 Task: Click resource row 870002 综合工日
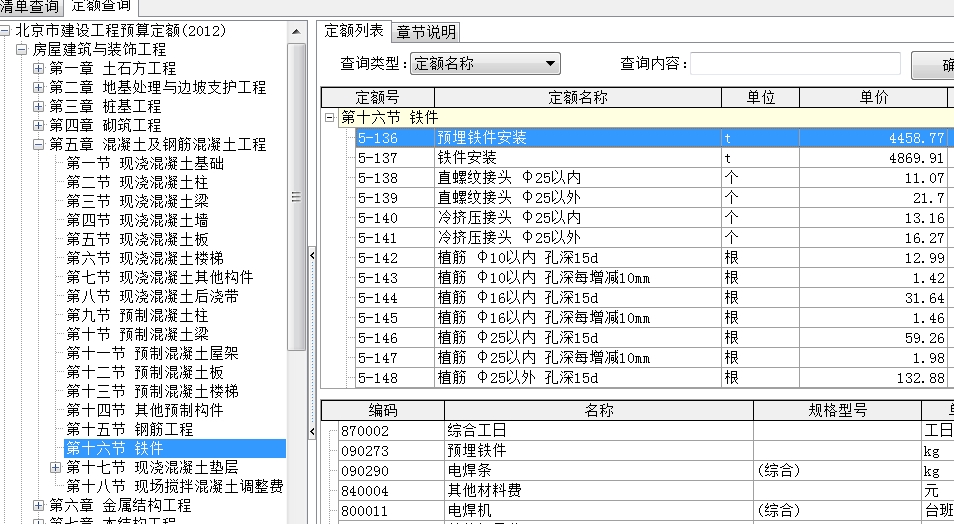(646, 431)
